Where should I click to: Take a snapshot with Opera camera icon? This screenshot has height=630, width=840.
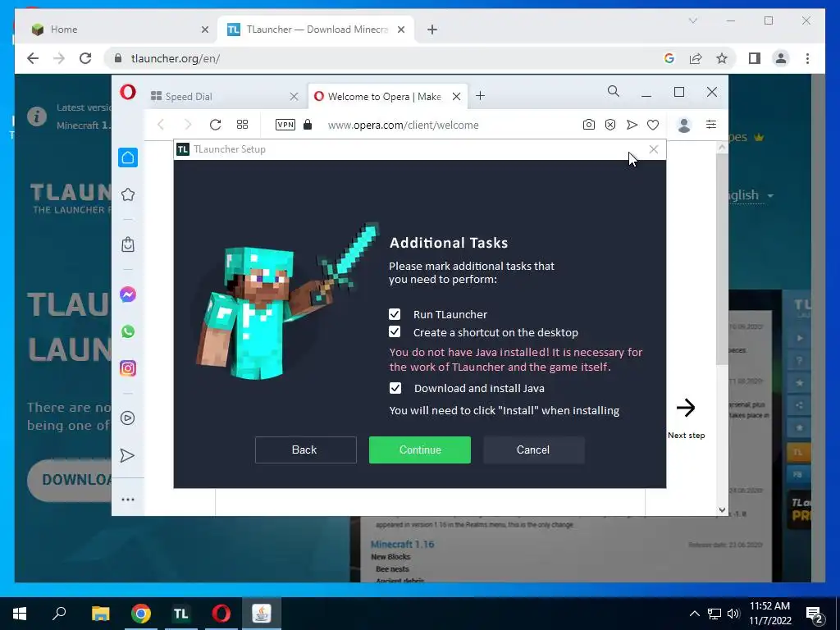[589, 125]
